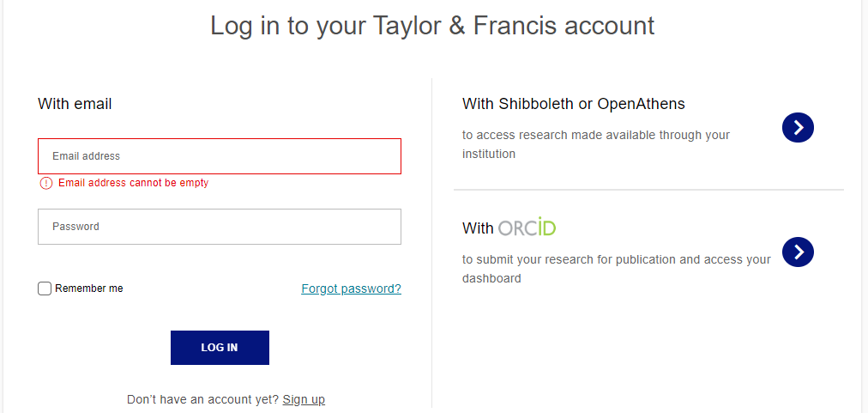The image size is (868, 413).
Task: Click the Taylor & Francis login page title
Action: tap(432, 26)
